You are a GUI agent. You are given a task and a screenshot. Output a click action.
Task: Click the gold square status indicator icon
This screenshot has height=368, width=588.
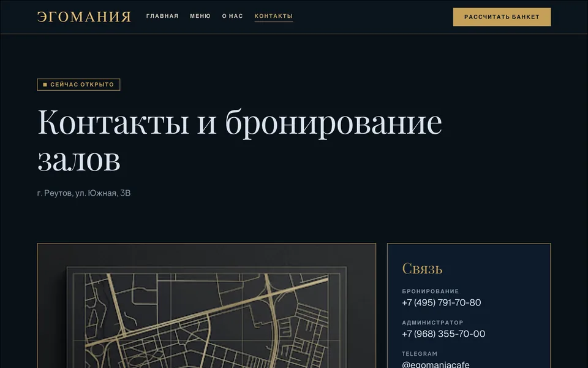tap(45, 85)
